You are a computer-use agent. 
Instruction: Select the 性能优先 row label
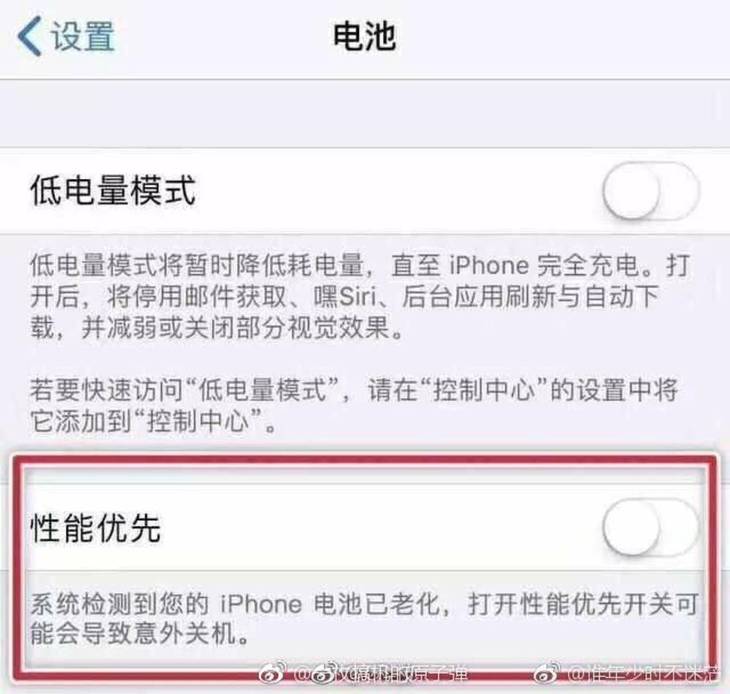point(96,528)
